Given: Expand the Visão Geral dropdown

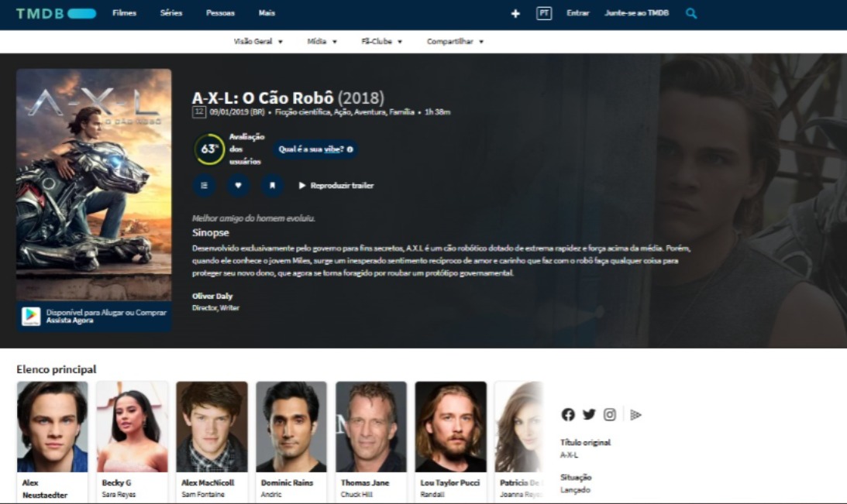Looking at the screenshot, I should click(x=258, y=42).
